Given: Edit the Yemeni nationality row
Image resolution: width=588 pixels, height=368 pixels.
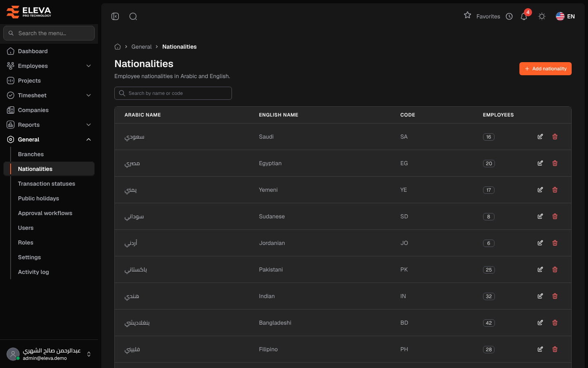Looking at the screenshot, I should 540,190.
